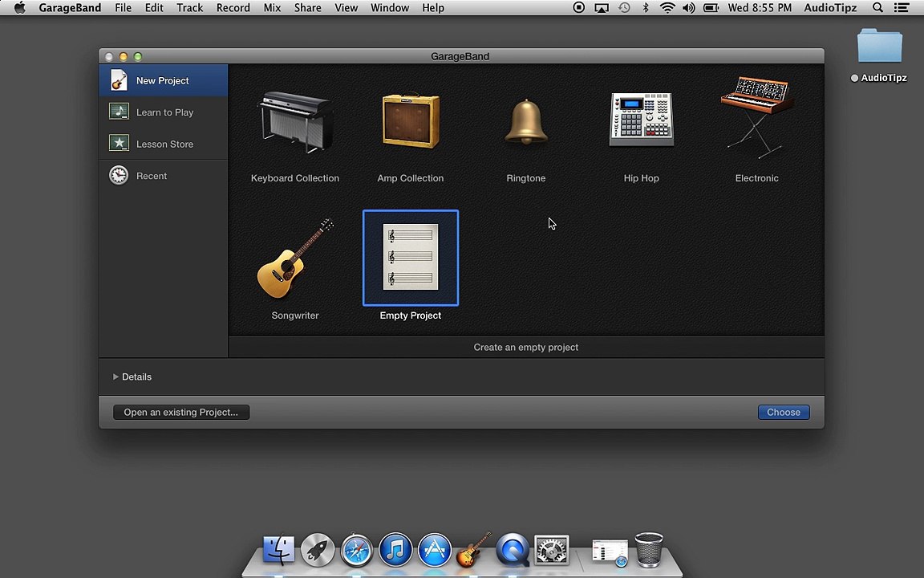Open the File menu

pyautogui.click(x=124, y=8)
